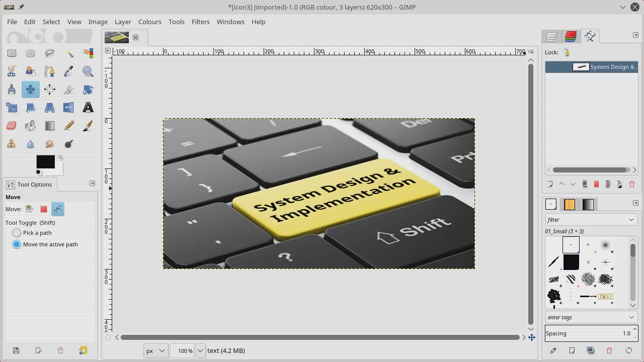The width and height of the screenshot is (644, 362).
Task: Select the Colour Picker eyedropper tool
Action: coord(69,71)
